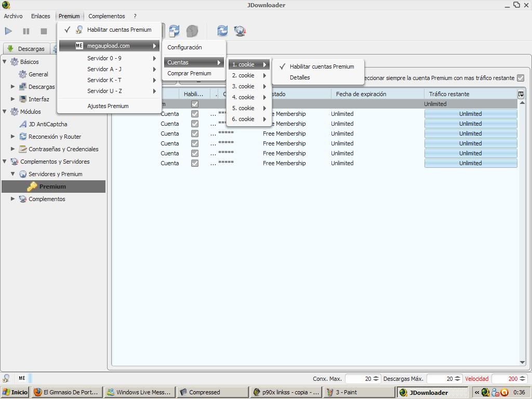Click the Premium key icon in tree

click(x=32, y=187)
